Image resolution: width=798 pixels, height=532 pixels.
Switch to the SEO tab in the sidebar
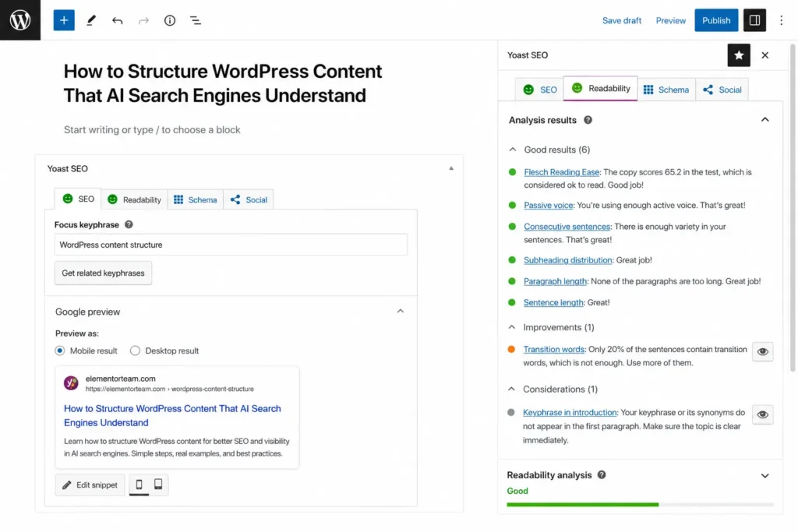pyautogui.click(x=539, y=90)
